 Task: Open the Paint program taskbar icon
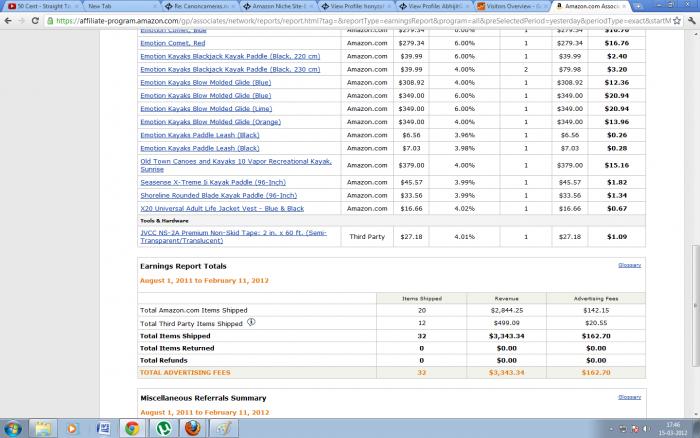(224, 429)
